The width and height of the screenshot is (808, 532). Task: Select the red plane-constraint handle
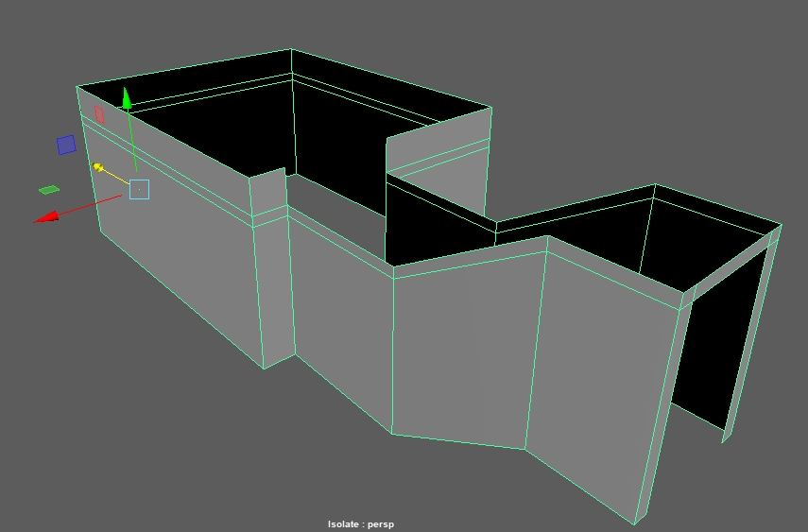(99, 114)
